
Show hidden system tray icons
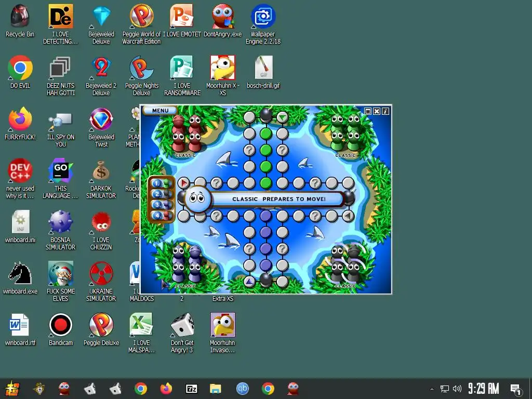point(432,389)
